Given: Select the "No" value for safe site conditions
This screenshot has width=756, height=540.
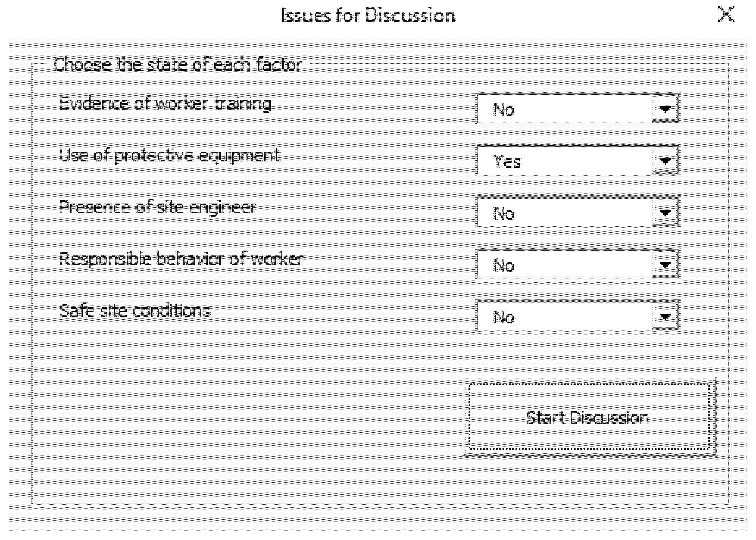Looking at the screenshot, I should point(504,317).
